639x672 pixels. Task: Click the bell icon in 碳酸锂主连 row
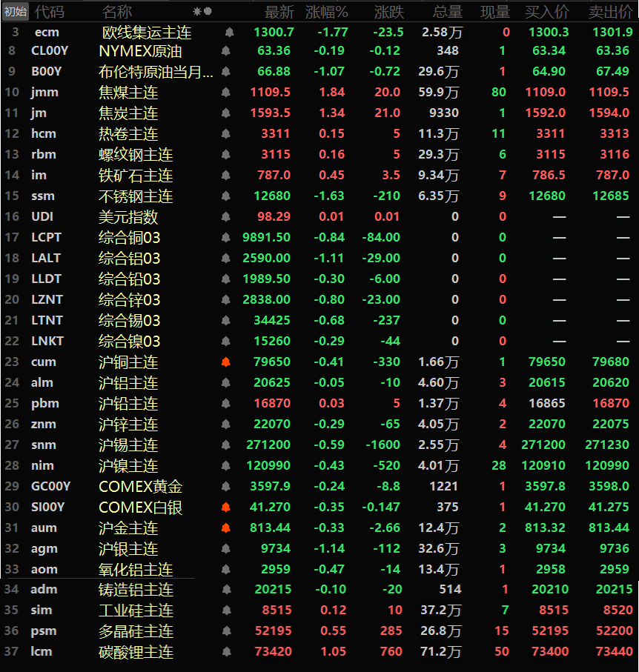225,652
